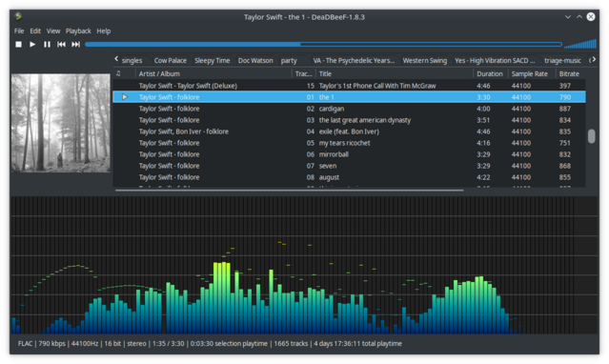Adjust the volume bar at top right
Viewport: 609px width, 364px height.
coord(580,44)
